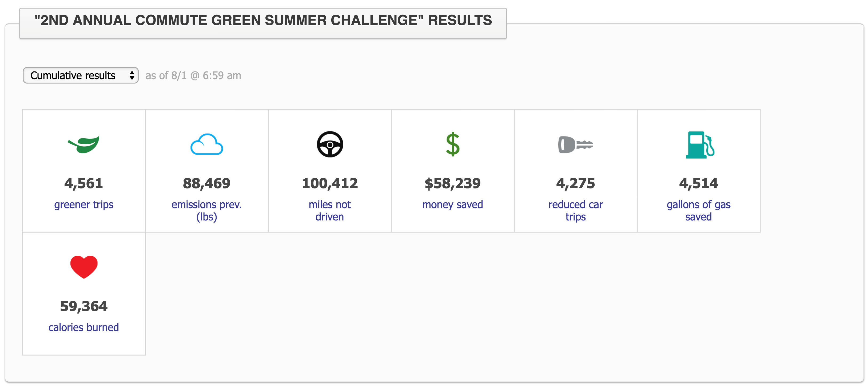Open the emissions prev. (lbs) link
The height and width of the screenshot is (386, 868).
[x=206, y=211]
